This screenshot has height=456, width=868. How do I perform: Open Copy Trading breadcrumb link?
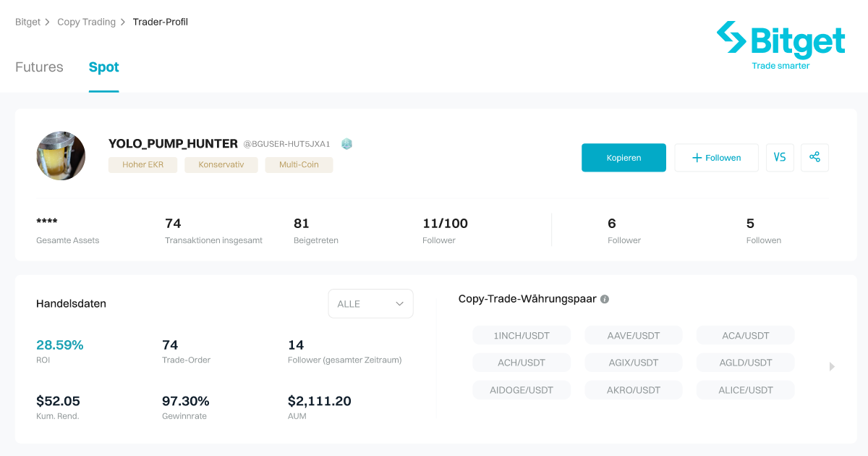point(86,22)
